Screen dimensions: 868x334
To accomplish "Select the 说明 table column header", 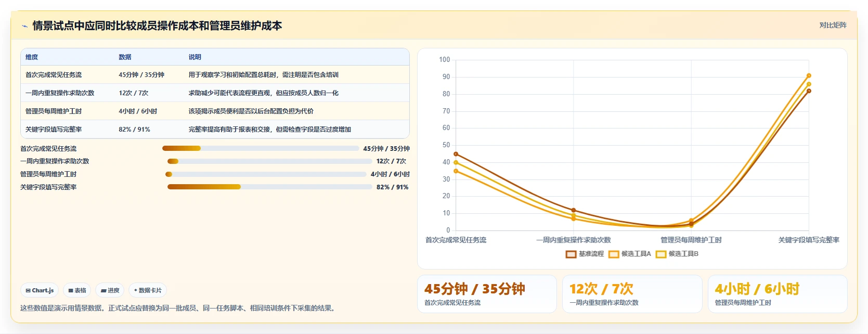I will 195,57.
